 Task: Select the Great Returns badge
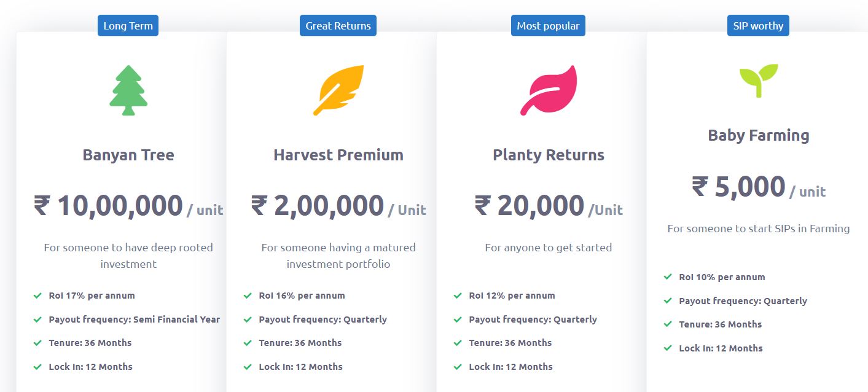(338, 26)
